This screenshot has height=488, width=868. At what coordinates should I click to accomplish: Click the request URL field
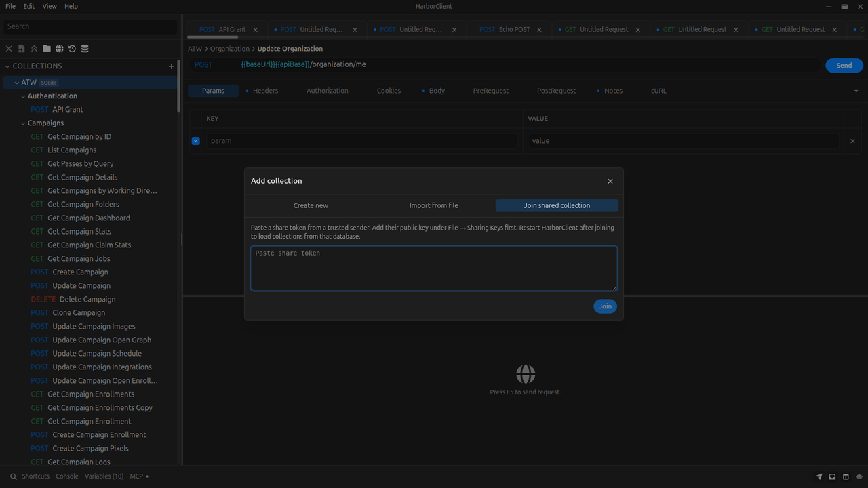[529, 65]
